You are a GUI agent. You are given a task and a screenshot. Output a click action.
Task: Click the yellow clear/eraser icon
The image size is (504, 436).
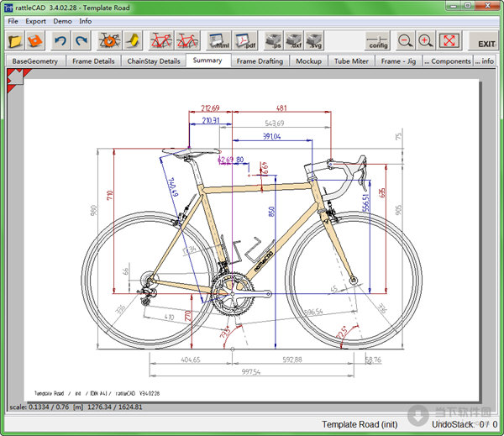pyautogui.click(x=133, y=41)
